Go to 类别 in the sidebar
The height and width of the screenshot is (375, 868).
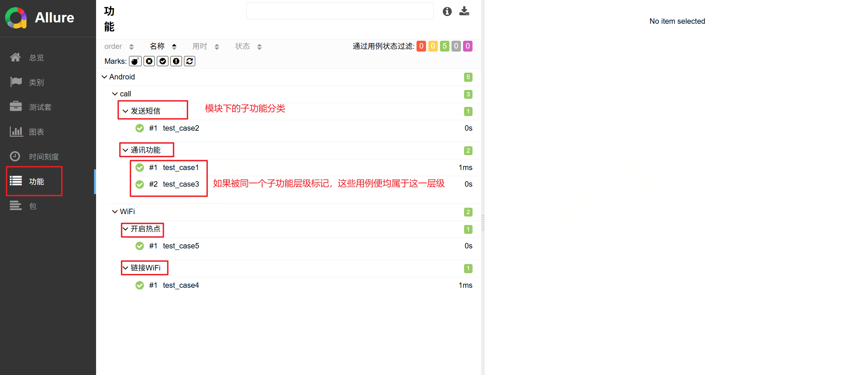[x=36, y=82]
